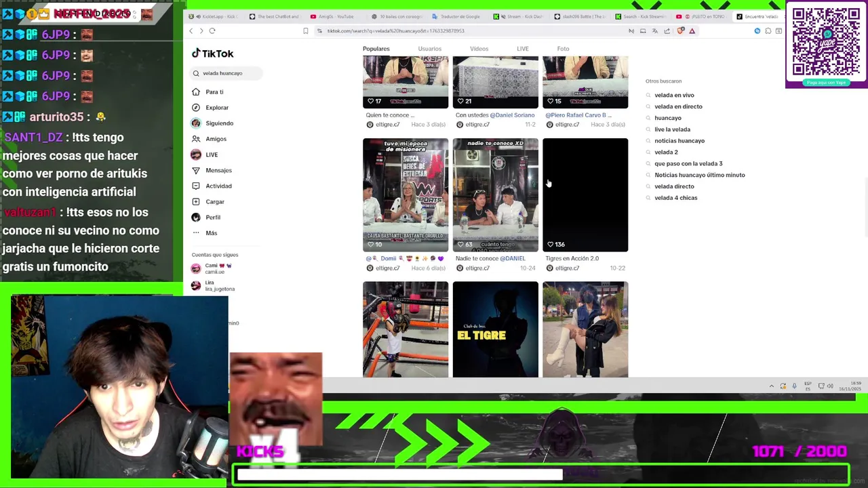Image resolution: width=868 pixels, height=488 pixels.
Task: Click the TikTok search field with 'velada huancayo'
Action: coord(226,73)
